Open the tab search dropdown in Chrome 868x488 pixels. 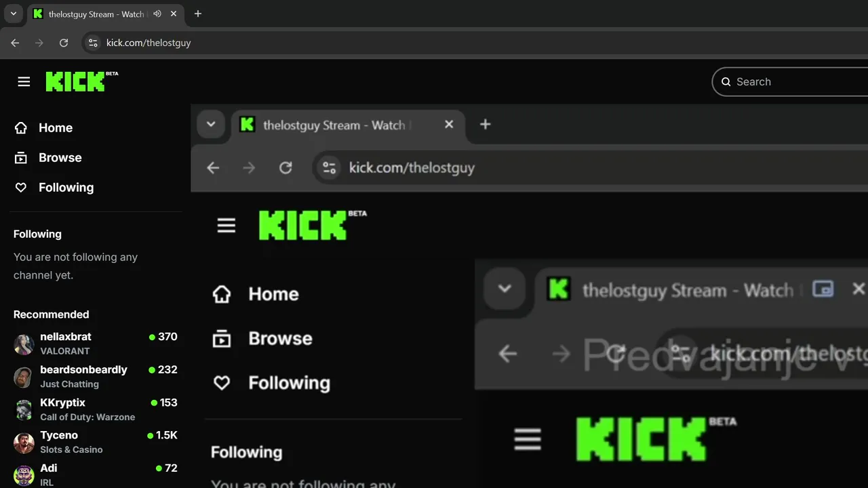pyautogui.click(x=13, y=14)
